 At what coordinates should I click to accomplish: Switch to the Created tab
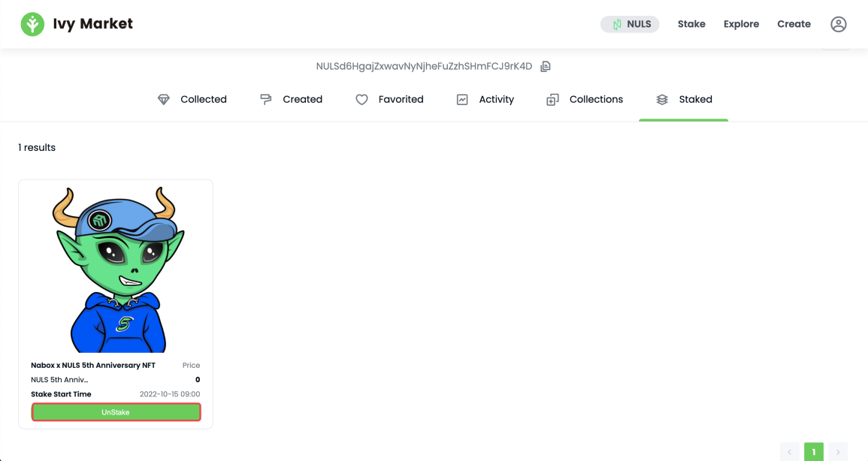tap(291, 100)
